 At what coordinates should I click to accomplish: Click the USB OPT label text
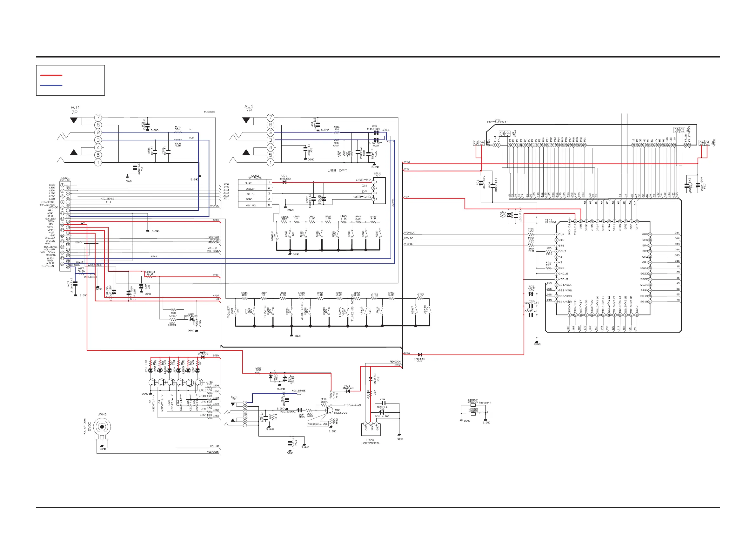(x=337, y=171)
